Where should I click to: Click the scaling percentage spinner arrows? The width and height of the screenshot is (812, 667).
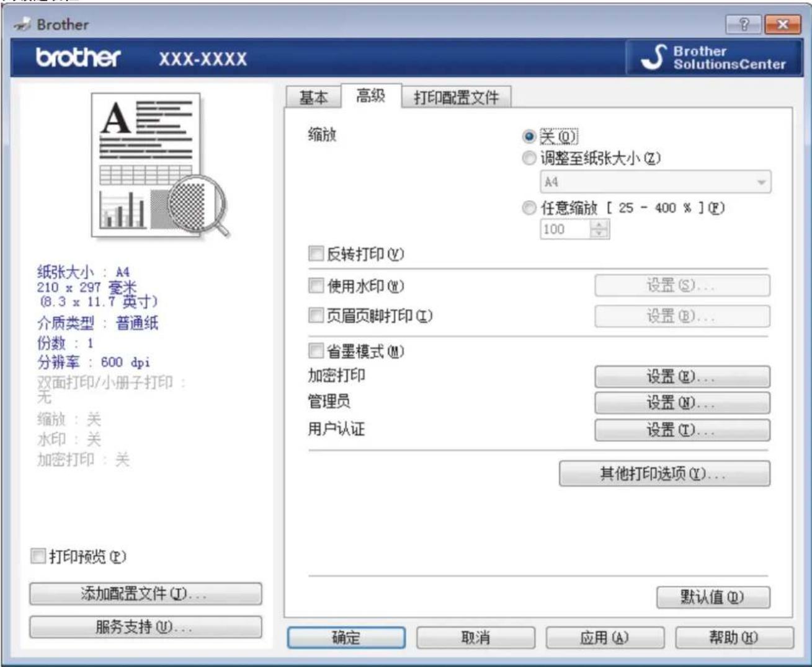point(599,229)
